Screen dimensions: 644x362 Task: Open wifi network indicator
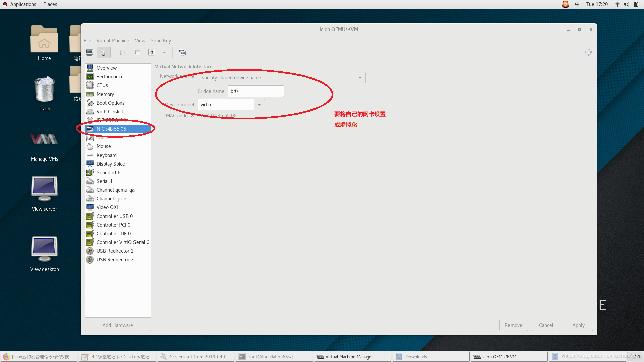(x=617, y=4)
